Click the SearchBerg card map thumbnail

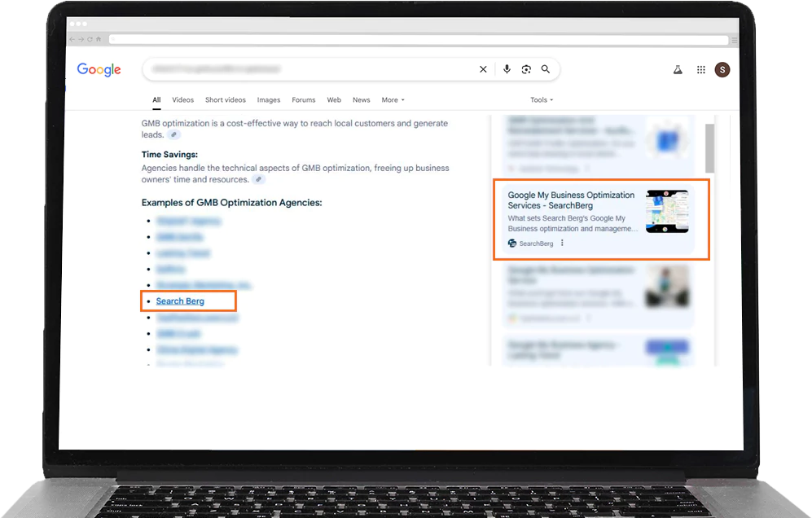(667, 211)
